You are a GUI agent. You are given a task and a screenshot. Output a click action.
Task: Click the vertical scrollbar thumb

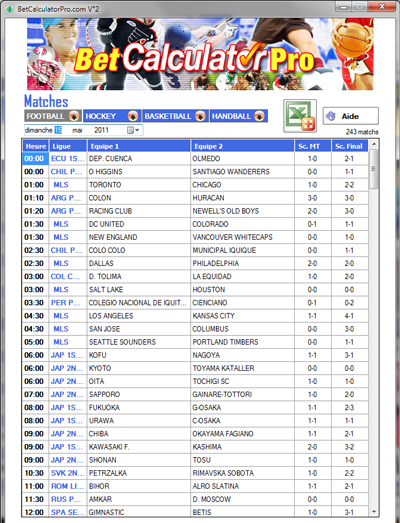pyautogui.click(x=374, y=169)
